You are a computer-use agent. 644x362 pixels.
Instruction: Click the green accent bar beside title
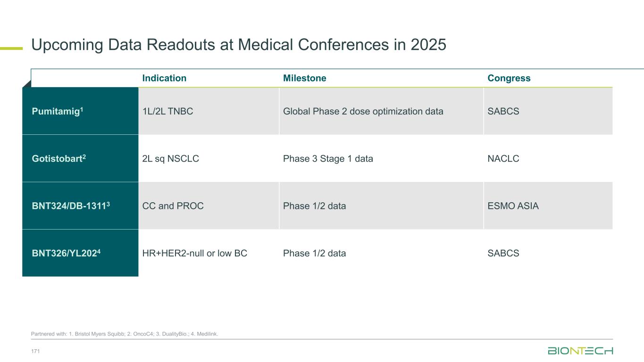[x=11, y=48]
